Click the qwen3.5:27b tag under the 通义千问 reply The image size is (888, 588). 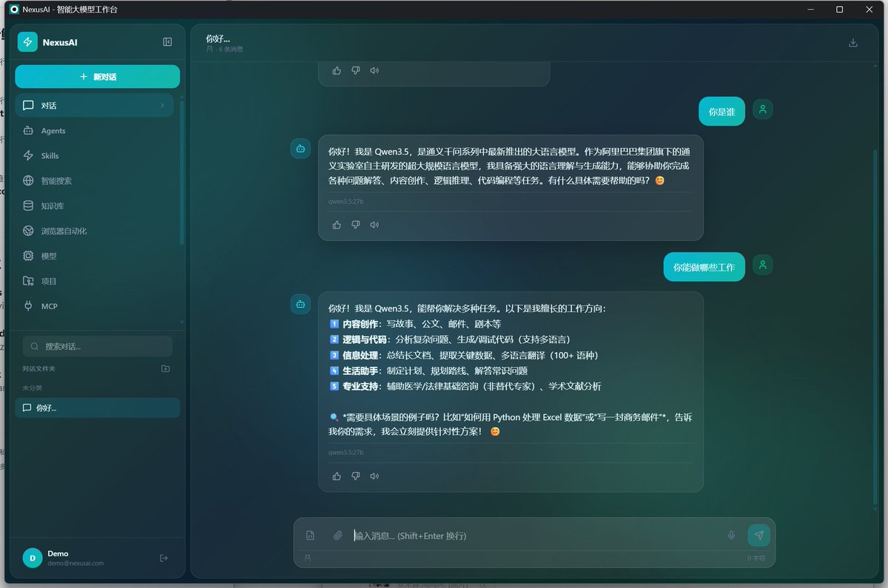tap(346, 202)
